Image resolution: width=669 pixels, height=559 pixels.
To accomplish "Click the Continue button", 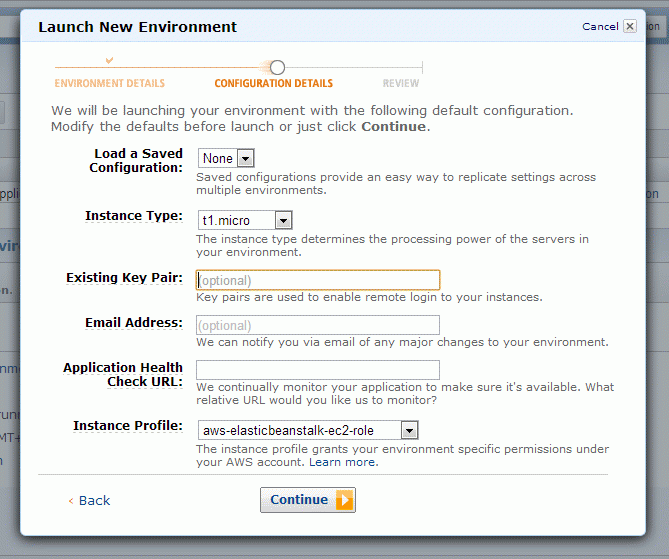I will [x=308, y=500].
